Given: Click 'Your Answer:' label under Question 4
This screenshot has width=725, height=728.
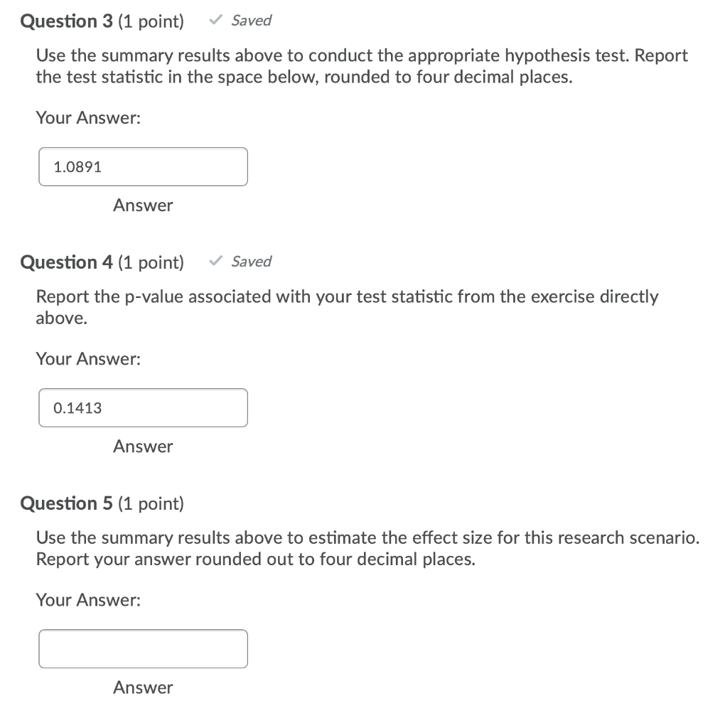Looking at the screenshot, I should (88, 358).
